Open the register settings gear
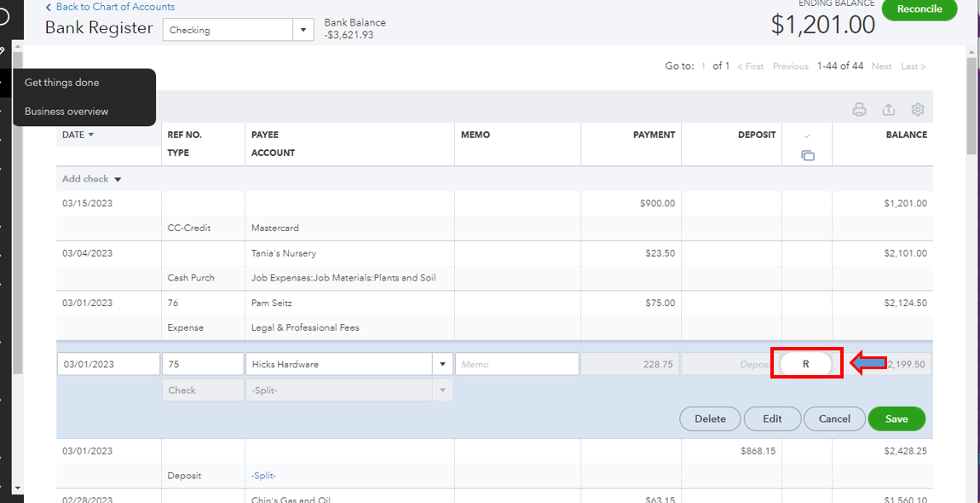Screen dimensions: 980x503 tap(918, 110)
